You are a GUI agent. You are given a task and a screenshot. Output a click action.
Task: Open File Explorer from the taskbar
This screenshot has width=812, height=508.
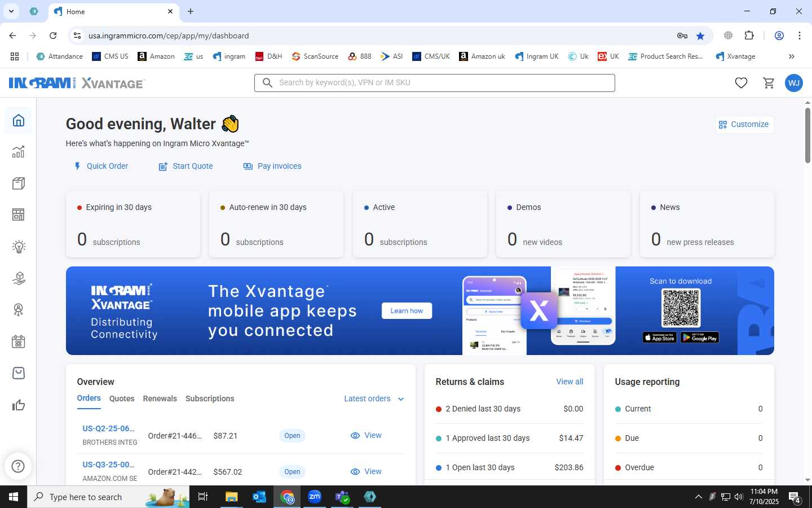[232, 497]
